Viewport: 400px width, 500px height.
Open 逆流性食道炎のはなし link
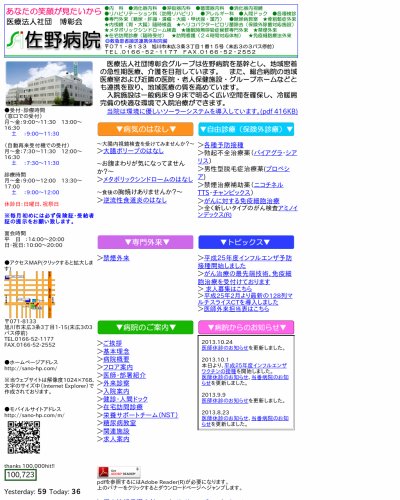pos(135,200)
